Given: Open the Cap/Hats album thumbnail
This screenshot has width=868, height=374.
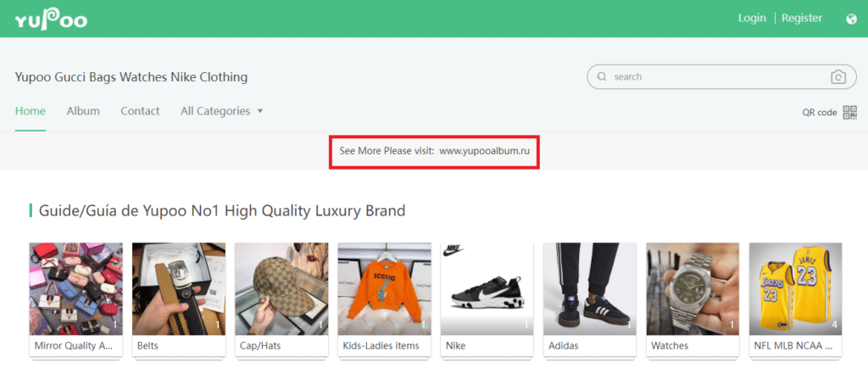Looking at the screenshot, I should [x=281, y=288].
